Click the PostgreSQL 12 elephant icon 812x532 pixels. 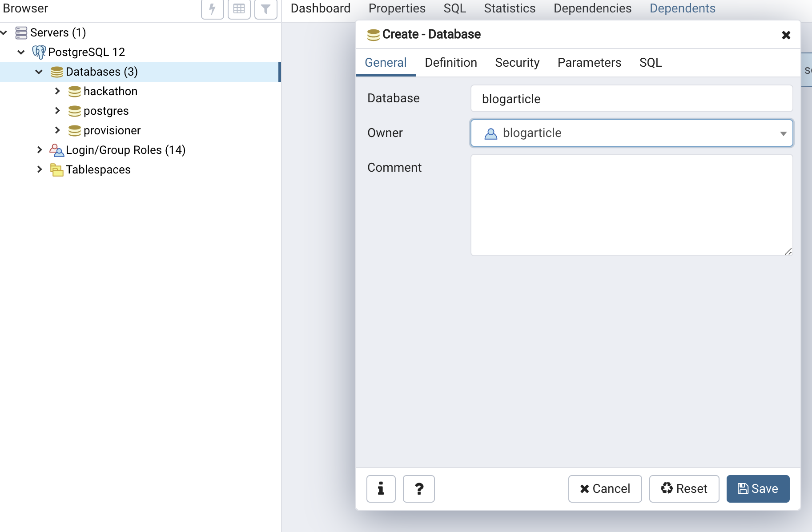[x=39, y=52]
